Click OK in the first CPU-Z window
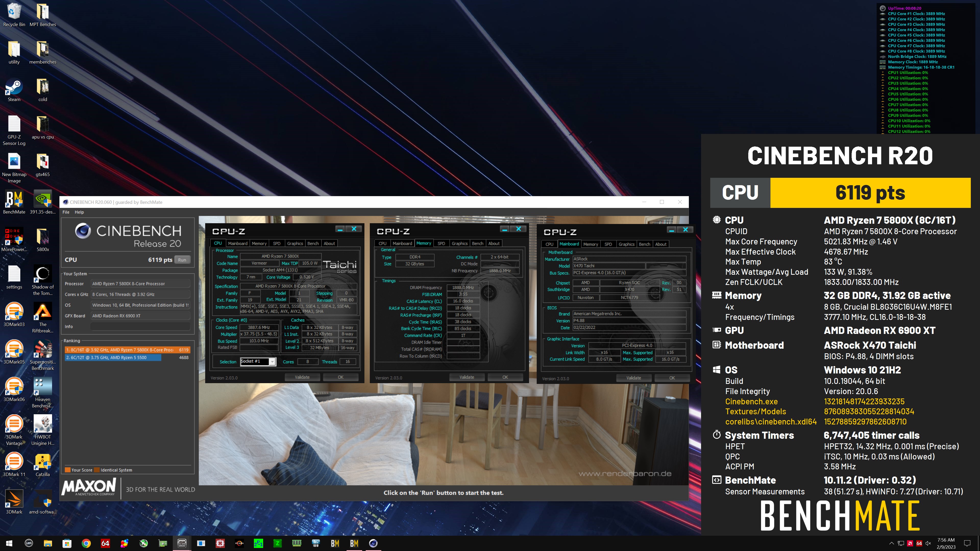Screen dimensions: 980x551 (x=340, y=377)
